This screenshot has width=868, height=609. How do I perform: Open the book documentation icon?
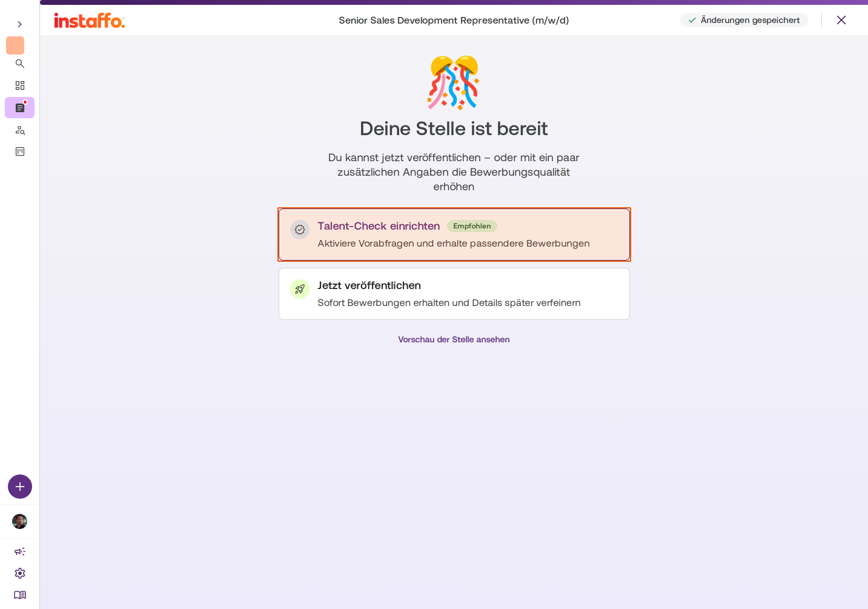[20, 595]
